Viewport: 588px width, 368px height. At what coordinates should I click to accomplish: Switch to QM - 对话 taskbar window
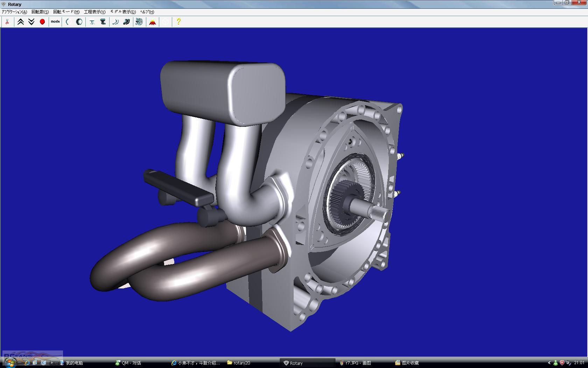point(128,363)
